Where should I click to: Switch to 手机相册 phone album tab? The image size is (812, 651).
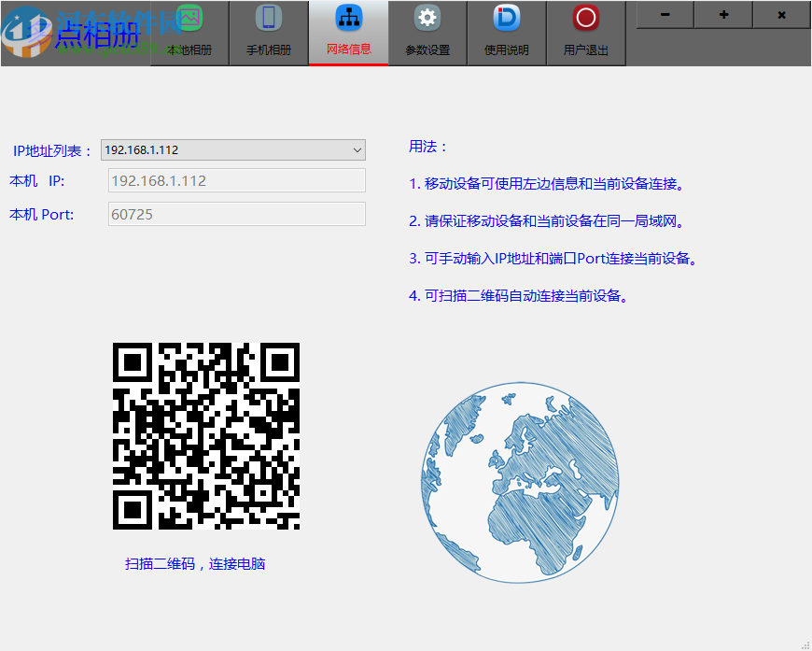click(x=269, y=34)
